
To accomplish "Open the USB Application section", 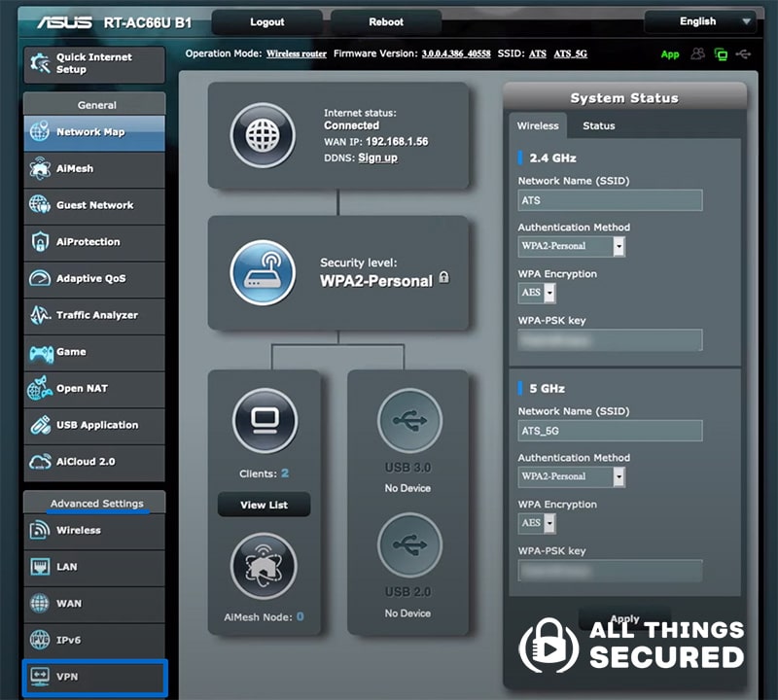I will [x=93, y=425].
